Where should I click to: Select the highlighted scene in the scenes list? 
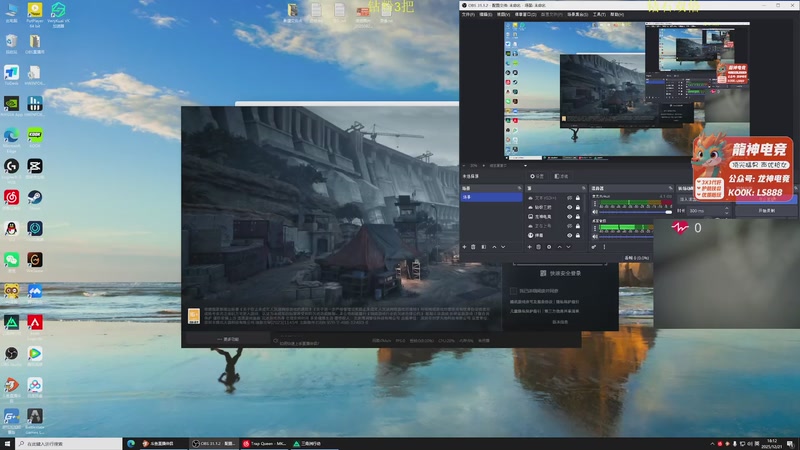point(491,197)
